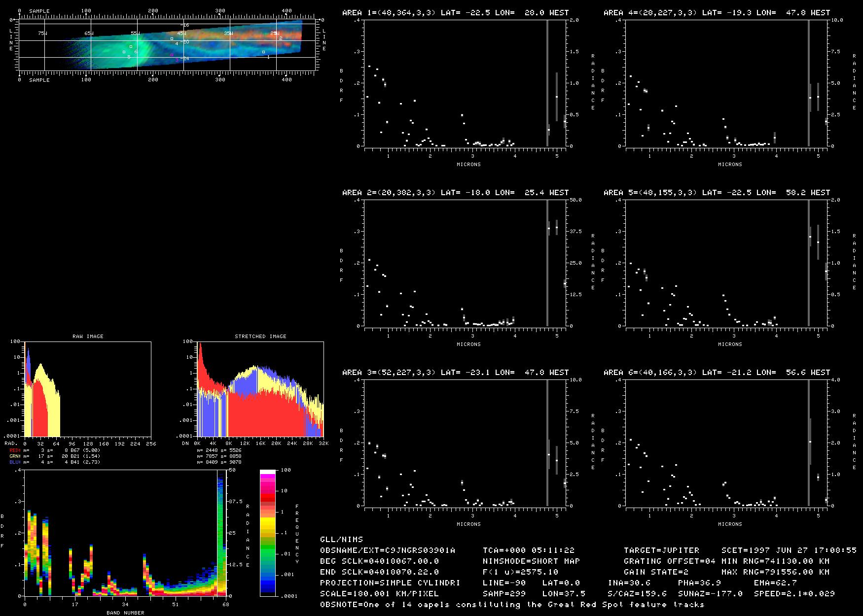
Task: Click the GRATING OFFSET=04 text
Action: [670, 561]
